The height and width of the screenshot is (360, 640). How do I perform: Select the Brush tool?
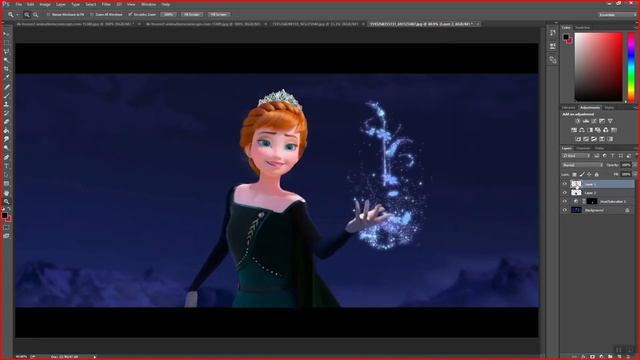click(x=6, y=96)
